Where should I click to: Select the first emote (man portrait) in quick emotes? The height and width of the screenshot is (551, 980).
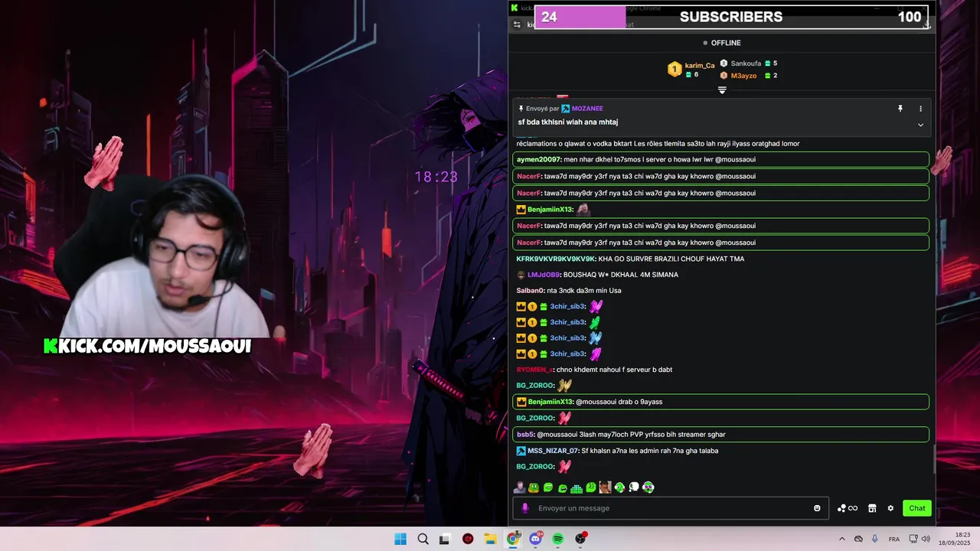click(x=519, y=487)
